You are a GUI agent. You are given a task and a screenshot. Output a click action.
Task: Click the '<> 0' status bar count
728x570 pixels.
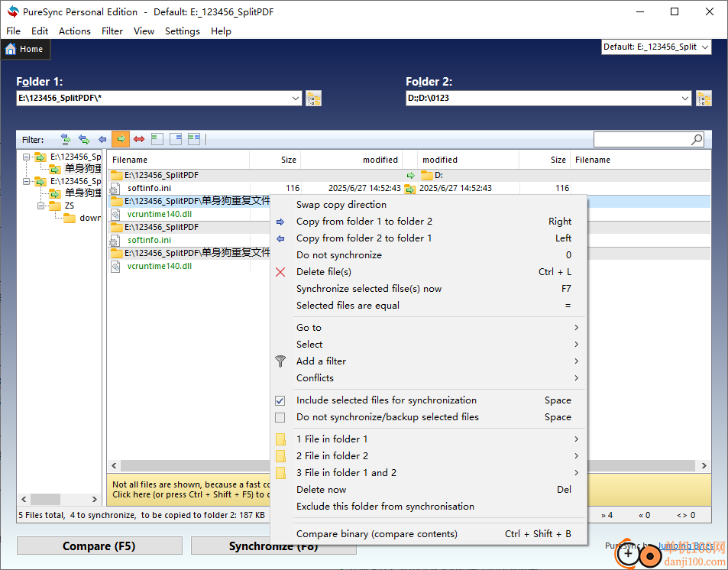(x=686, y=515)
